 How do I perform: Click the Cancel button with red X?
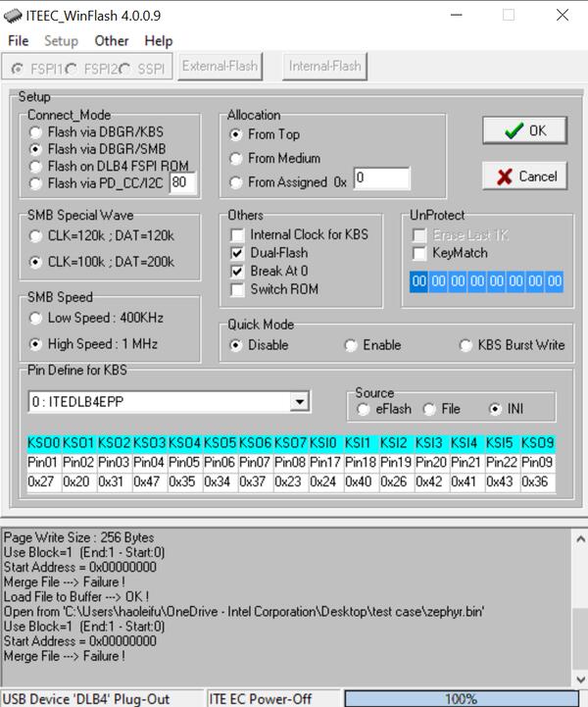[x=524, y=177]
